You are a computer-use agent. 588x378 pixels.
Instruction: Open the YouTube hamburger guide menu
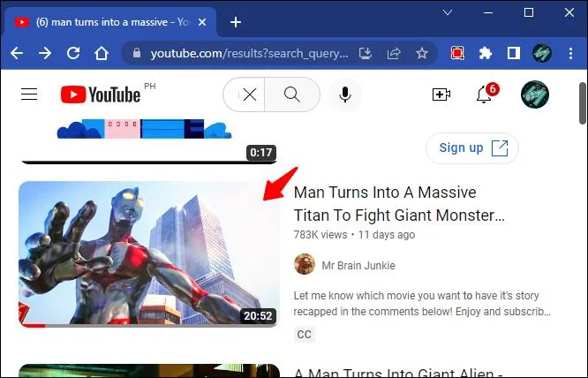(x=29, y=94)
